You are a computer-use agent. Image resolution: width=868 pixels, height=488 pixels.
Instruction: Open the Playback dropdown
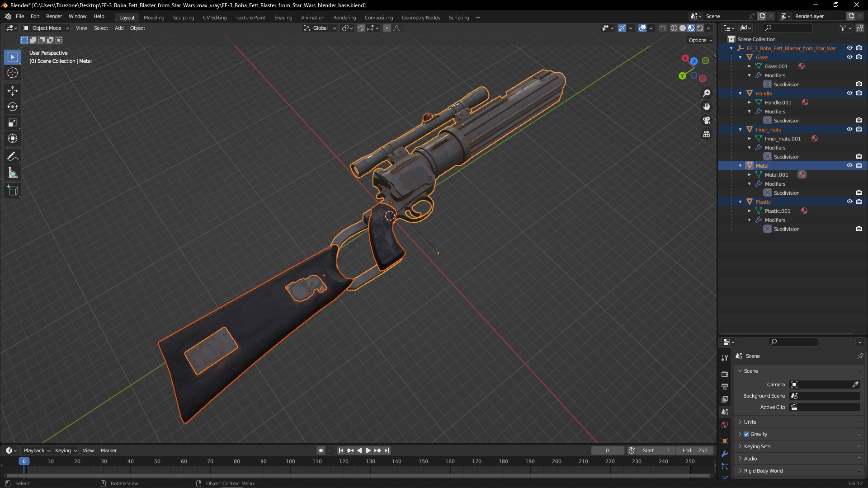[x=37, y=450]
